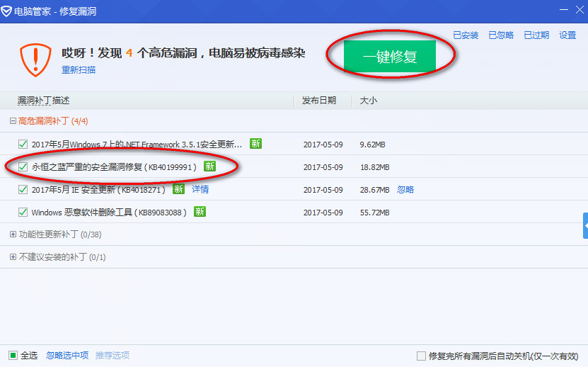Expand the 不建议安装的补丁 (0/1) group

coord(13,257)
